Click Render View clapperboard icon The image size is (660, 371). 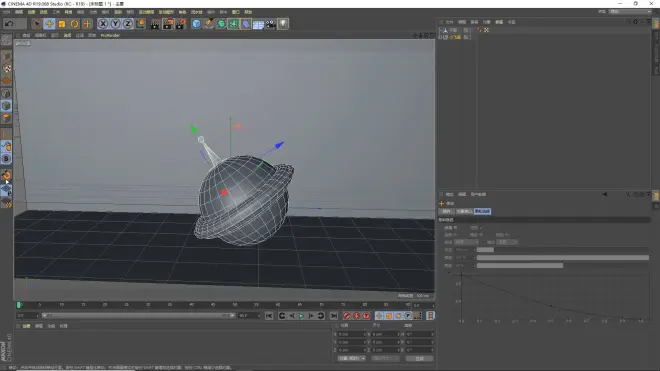coord(155,24)
